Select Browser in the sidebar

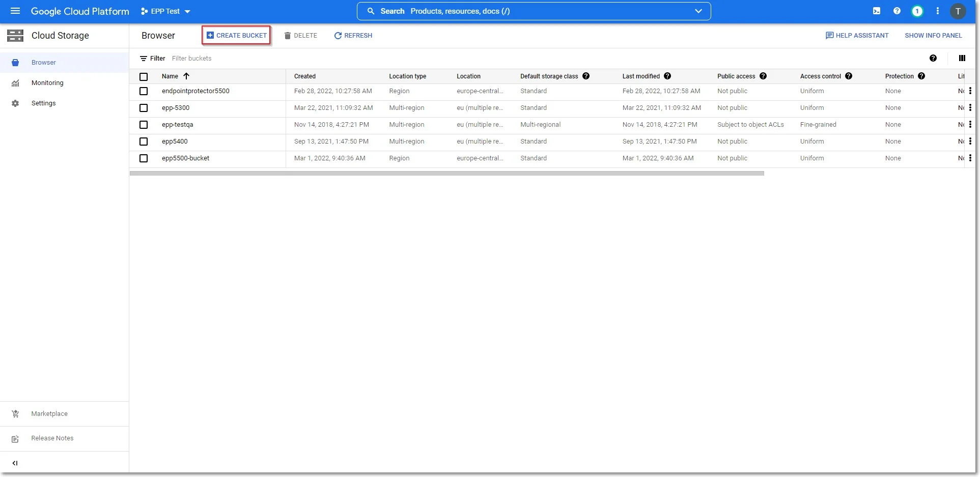tap(64, 63)
